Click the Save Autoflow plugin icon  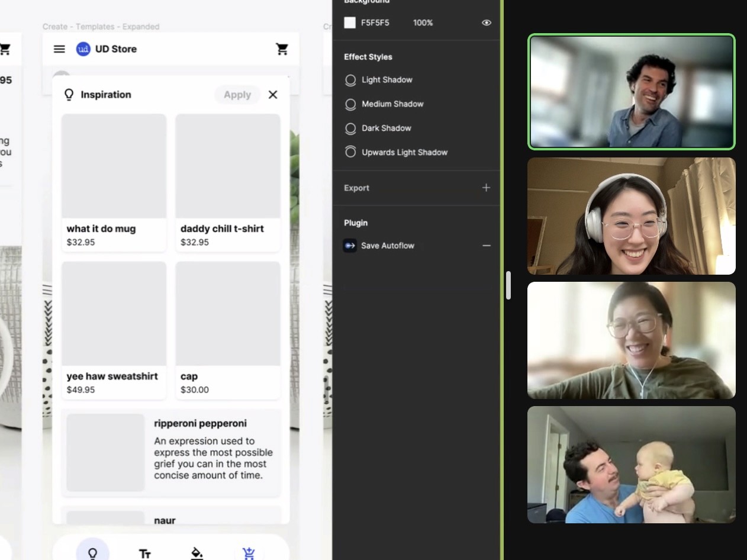[350, 246]
